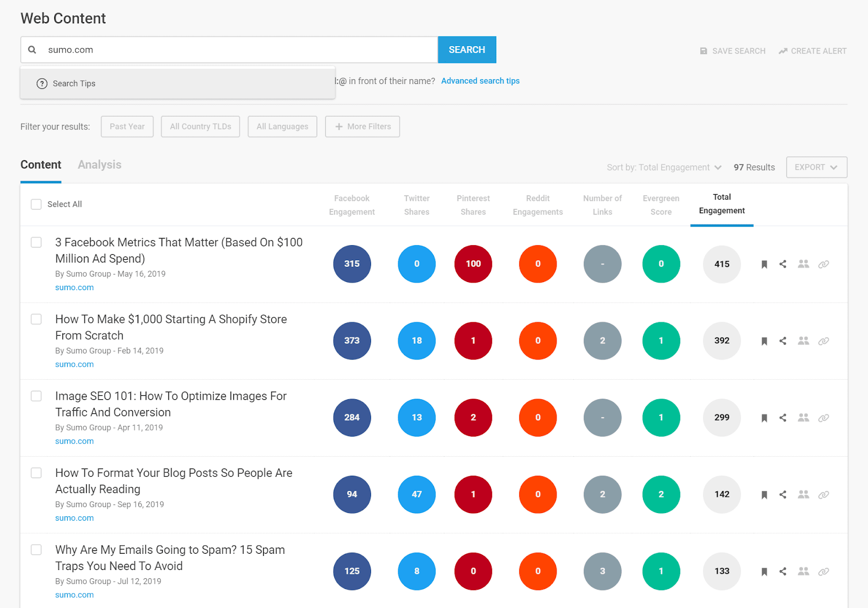Check the box for Image SEO 101 article
The width and height of the screenshot is (868, 608).
[x=36, y=396]
